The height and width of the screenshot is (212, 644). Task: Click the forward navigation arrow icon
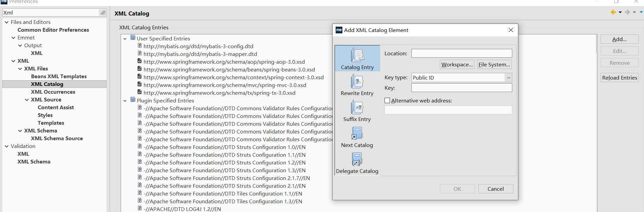(x=627, y=12)
